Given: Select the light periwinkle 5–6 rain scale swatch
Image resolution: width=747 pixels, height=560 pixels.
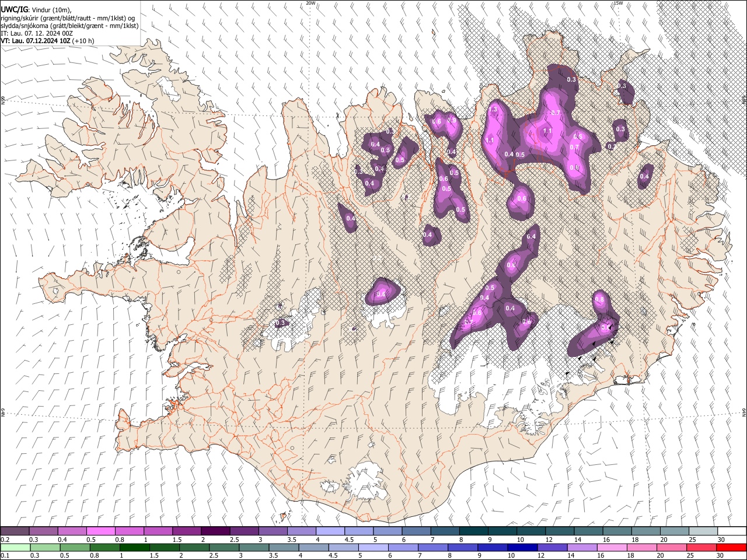Looking at the screenshot, I should click(373, 548).
